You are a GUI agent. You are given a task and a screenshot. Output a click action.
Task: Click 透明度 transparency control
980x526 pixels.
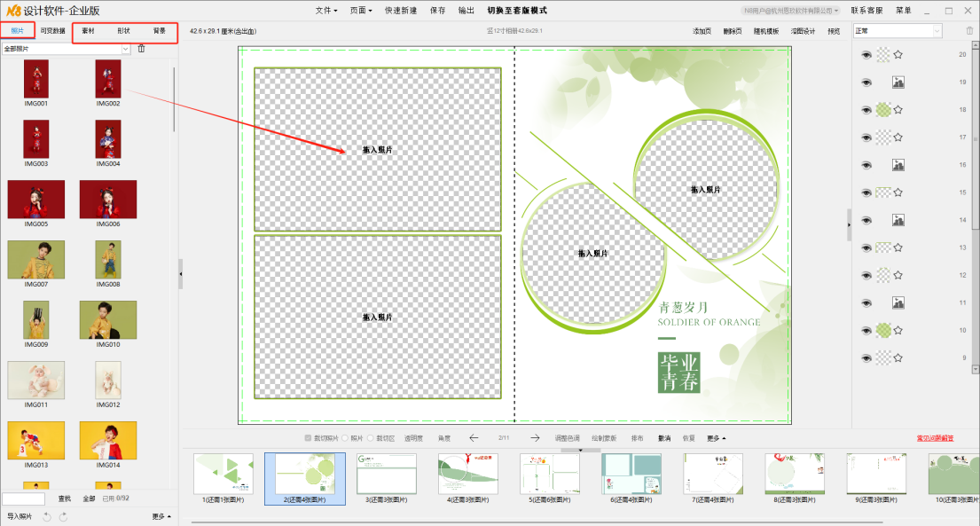point(413,438)
